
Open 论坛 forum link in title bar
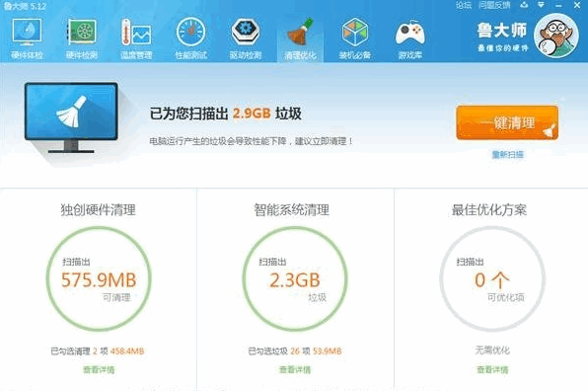464,5
